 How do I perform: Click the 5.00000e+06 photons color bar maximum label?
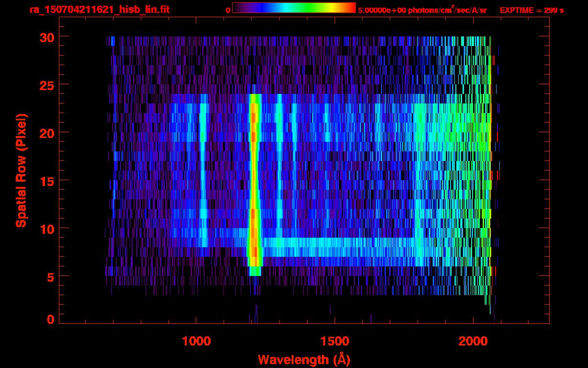tap(422, 10)
